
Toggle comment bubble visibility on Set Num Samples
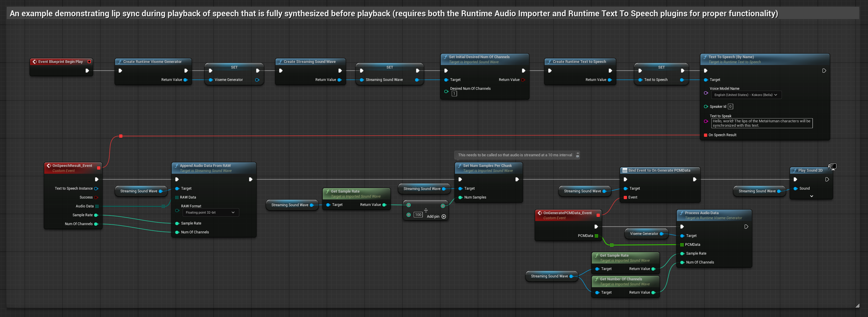578,157
